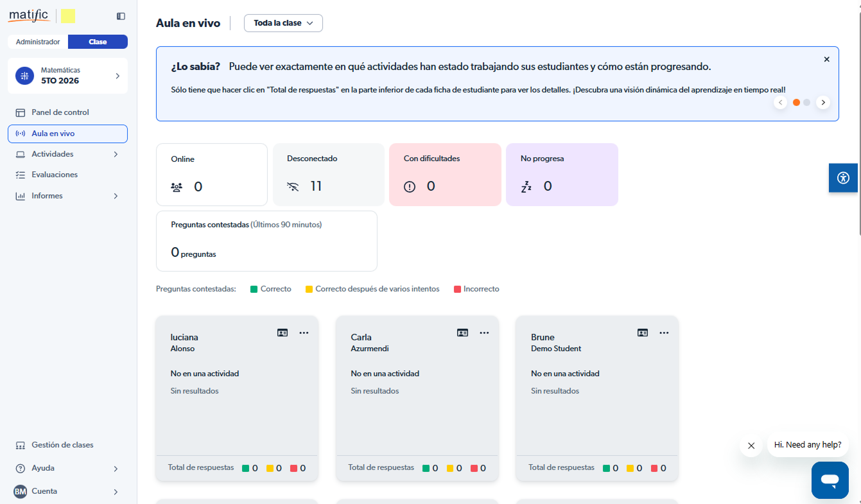This screenshot has width=861, height=504.
Task: Expand the Informes submenu
Action: click(x=116, y=196)
